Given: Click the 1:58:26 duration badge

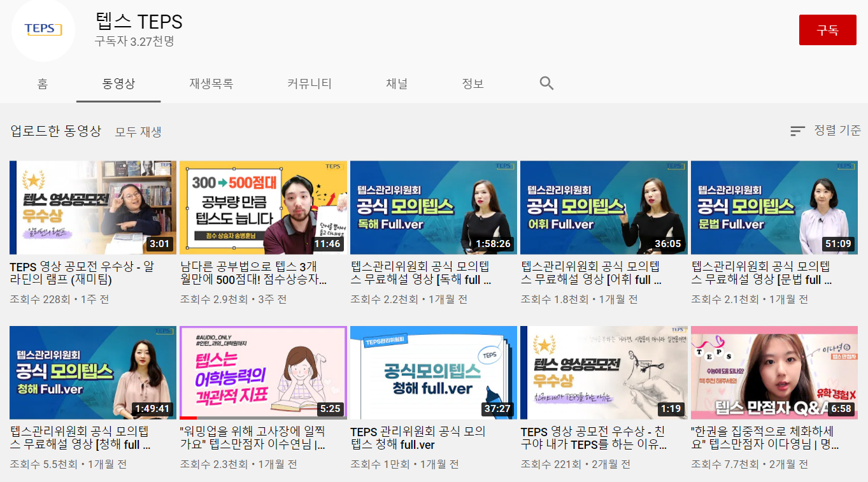Looking at the screenshot, I should click(493, 244).
